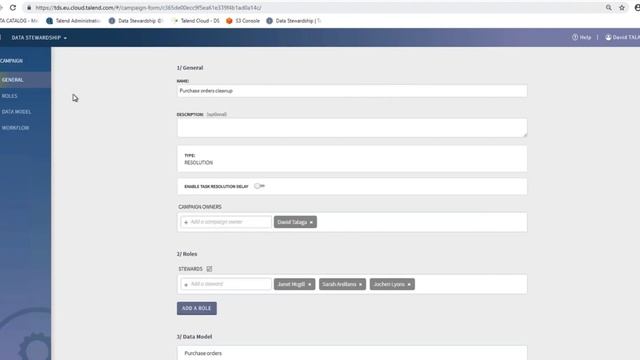Click the Purchase orders data model row
The height and width of the screenshot is (360, 640).
coord(352,353)
